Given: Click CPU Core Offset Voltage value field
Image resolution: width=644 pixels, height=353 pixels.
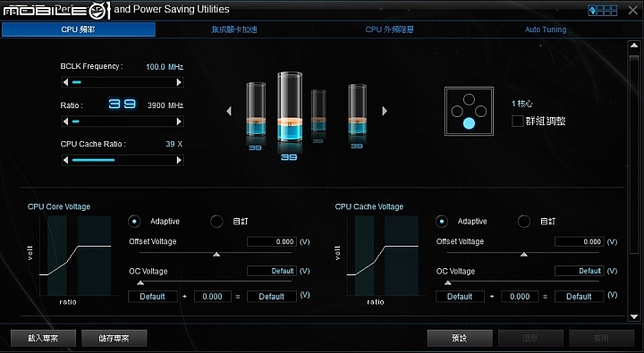Looking at the screenshot, I should [x=272, y=242].
